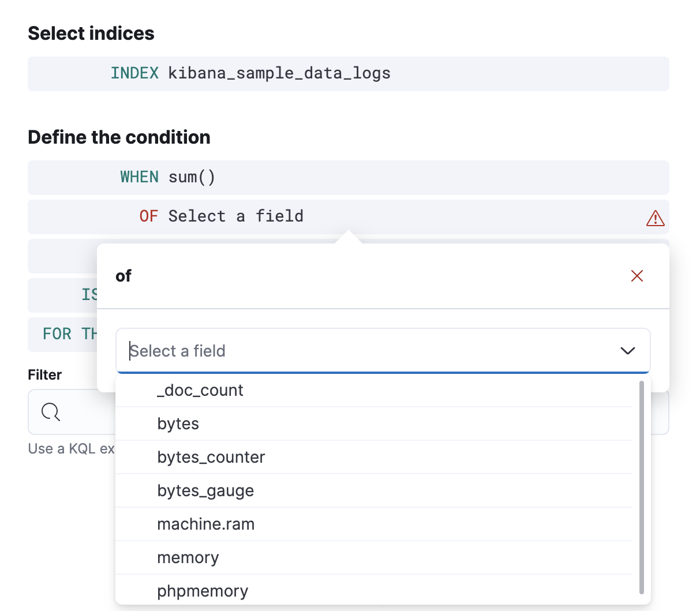Select the memory field option
The height and width of the screenshot is (611, 700).
pyautogui.click(x=188, y=558)
